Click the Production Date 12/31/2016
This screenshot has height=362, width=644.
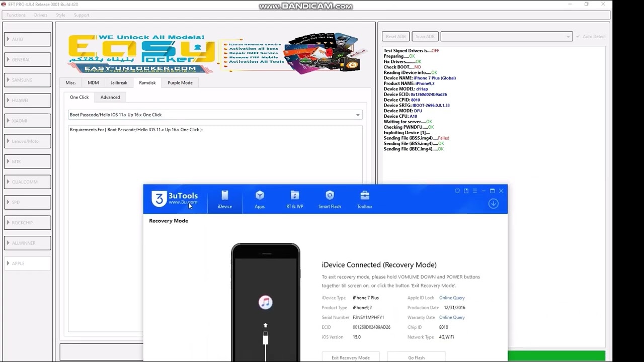pos(454,308)
